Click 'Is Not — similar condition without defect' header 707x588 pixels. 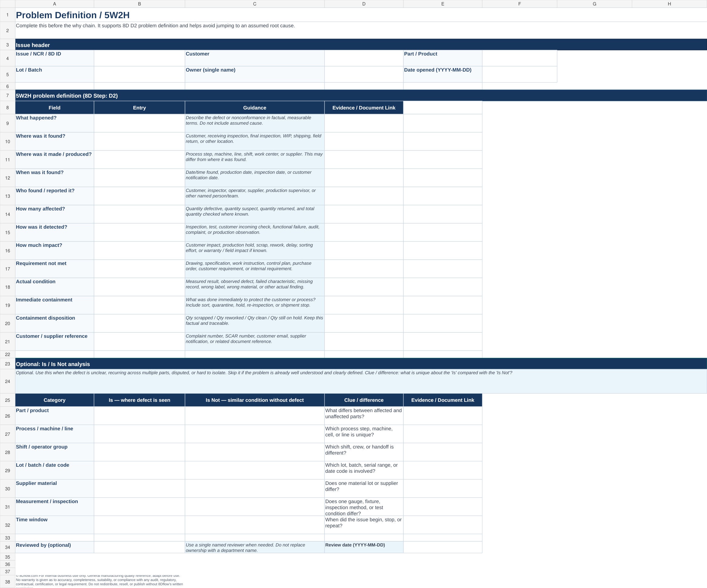tap(254, 400)
